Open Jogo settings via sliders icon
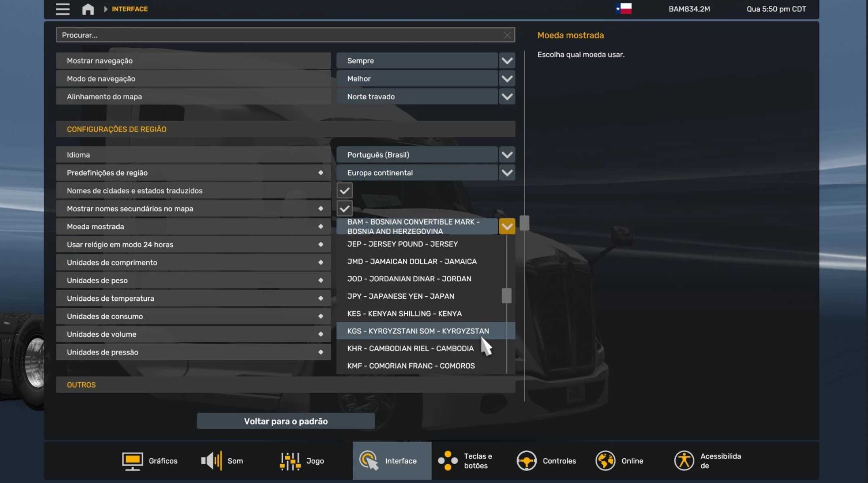 coord(290,461)
